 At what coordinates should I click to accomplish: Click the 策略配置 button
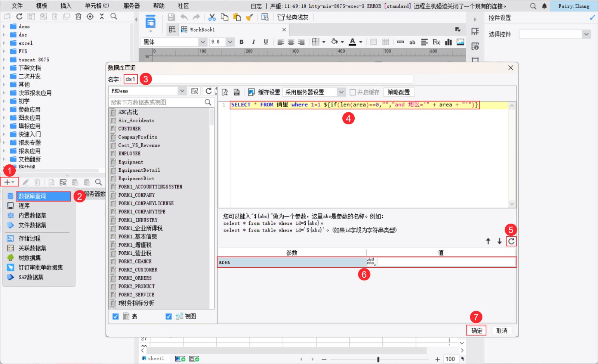[x=398, y=92]
